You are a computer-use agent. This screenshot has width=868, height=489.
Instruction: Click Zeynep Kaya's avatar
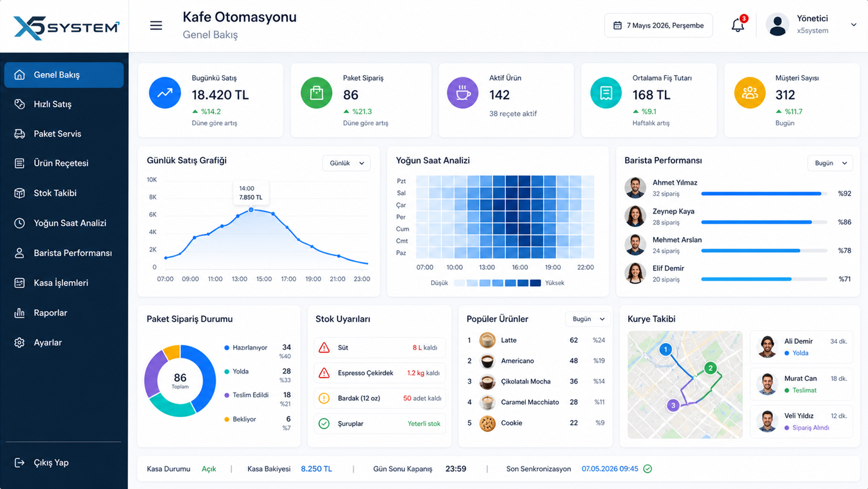(635, 216)
